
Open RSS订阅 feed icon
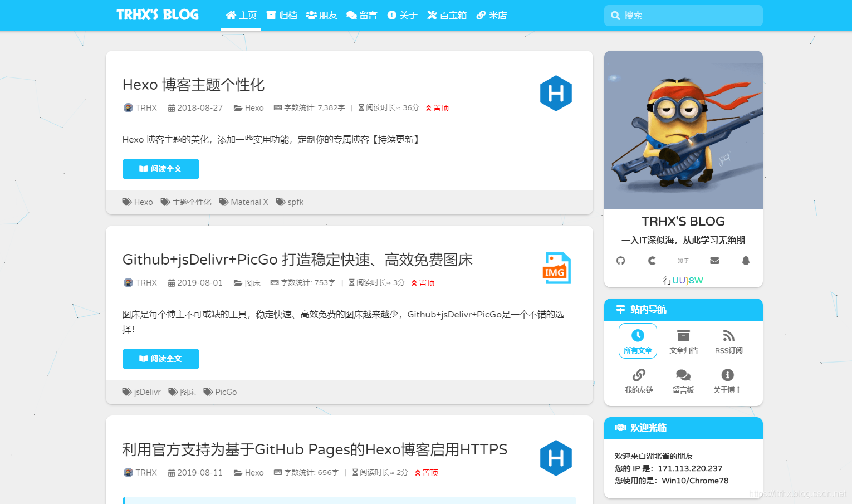pos(728,341)
